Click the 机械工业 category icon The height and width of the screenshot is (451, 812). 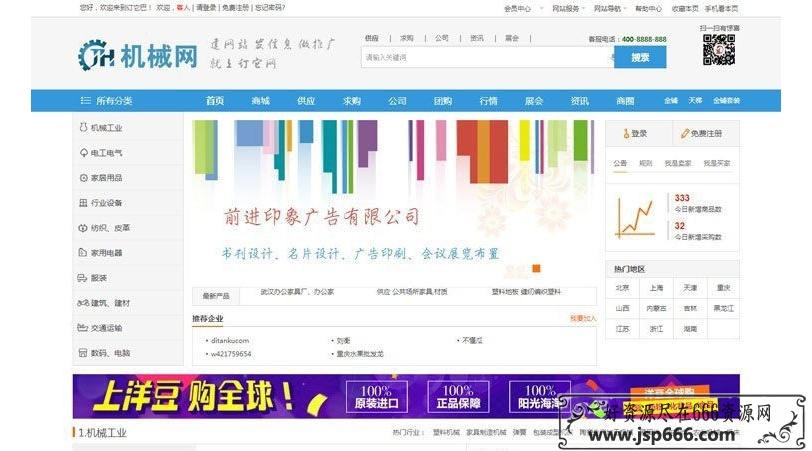[x=83, y=128]
